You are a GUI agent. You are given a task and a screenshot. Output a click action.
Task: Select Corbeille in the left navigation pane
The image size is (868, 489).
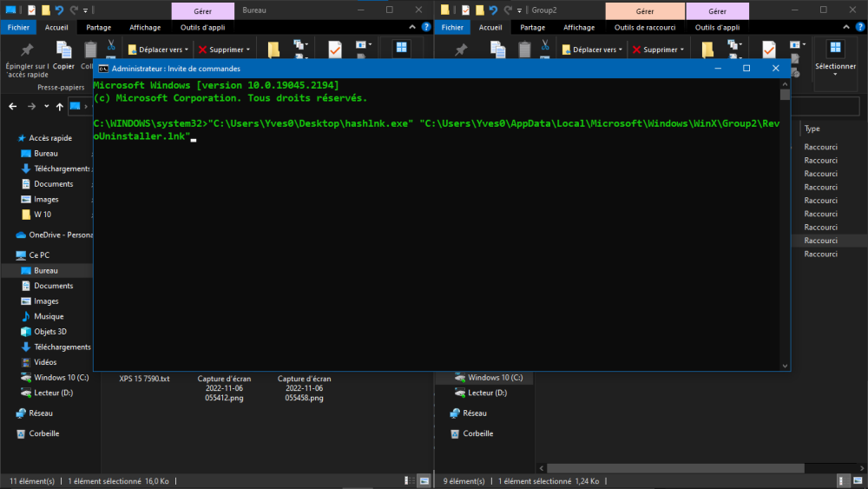[x=43, y=433]
